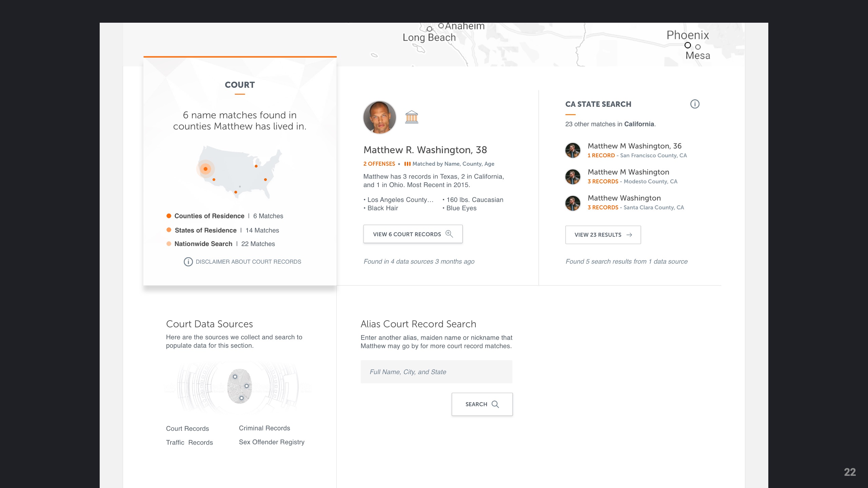The width and height of the screenshot is (868, 488).
Task: Click the arrow icon in View 23 Results
Action: point(629,235)
